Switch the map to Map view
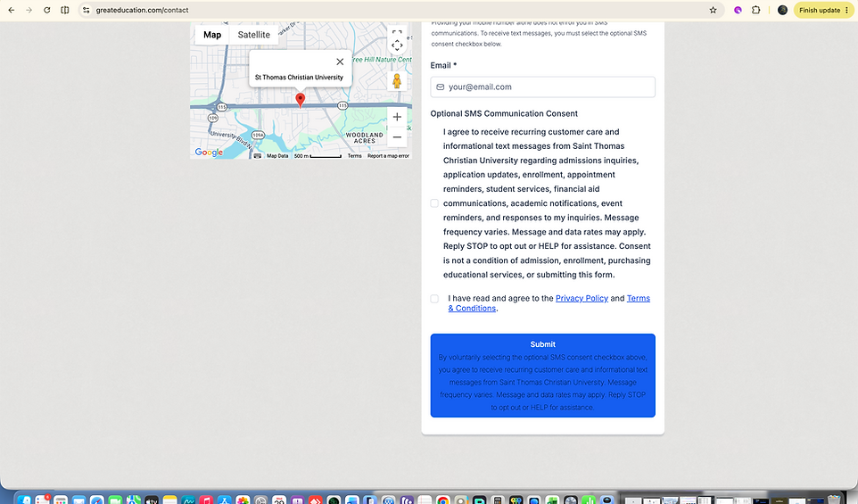 point(212,35)
